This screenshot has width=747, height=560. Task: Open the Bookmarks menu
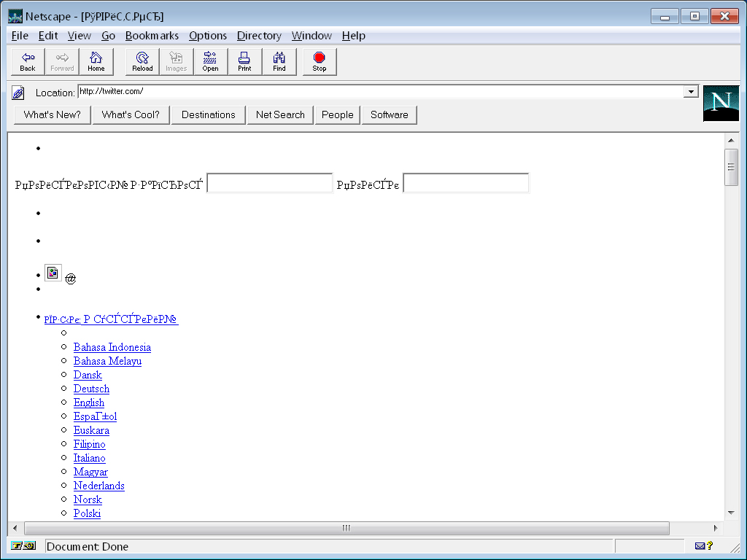(152, 36)
